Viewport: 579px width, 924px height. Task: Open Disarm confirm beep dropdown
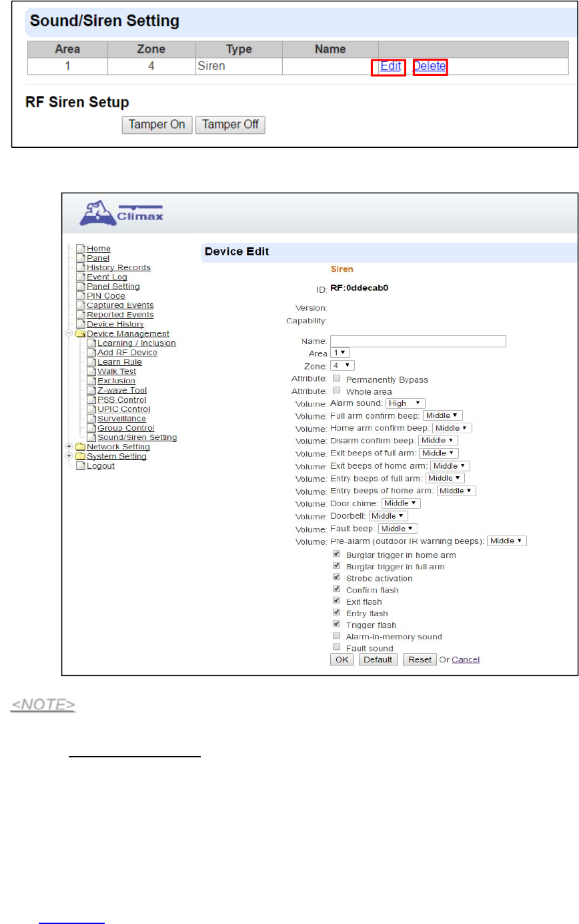click(x=438, y=441)
